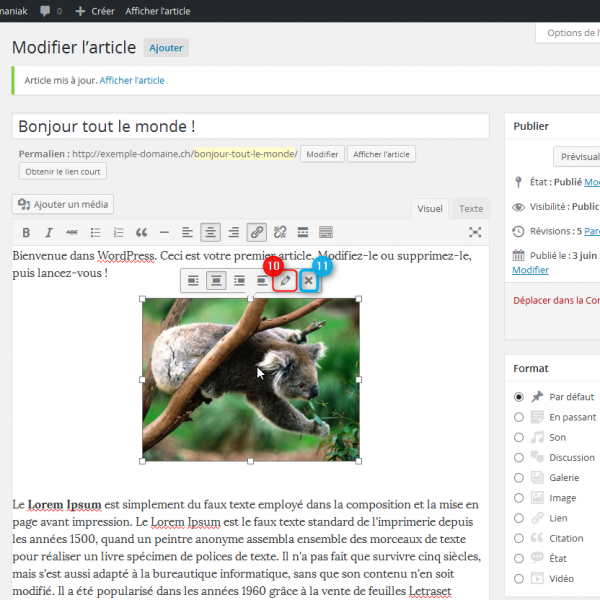
Task: Show the extended toolbar row (kitchen sink)
Action: pos(326,232)
